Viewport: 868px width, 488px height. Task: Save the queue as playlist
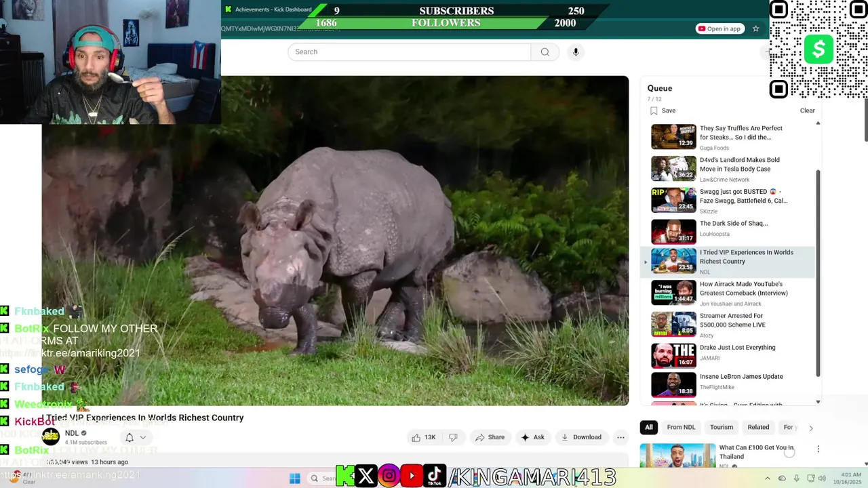click(663, 110)
